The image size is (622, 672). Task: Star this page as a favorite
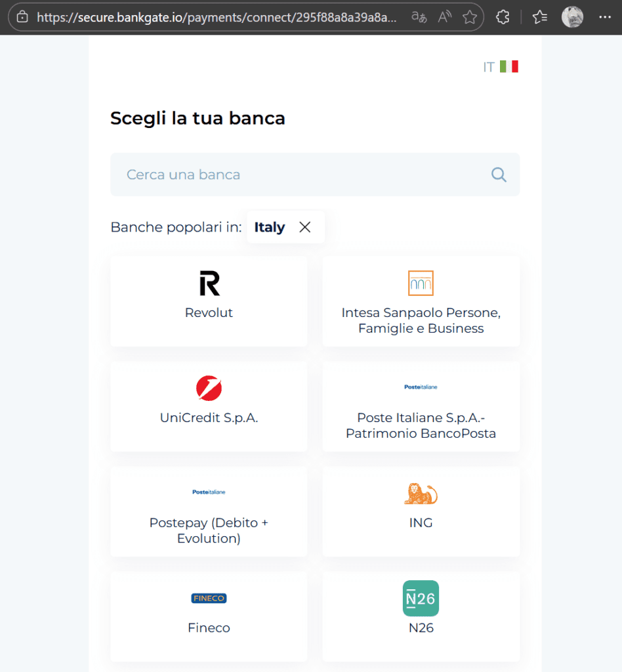coord(470,17)
